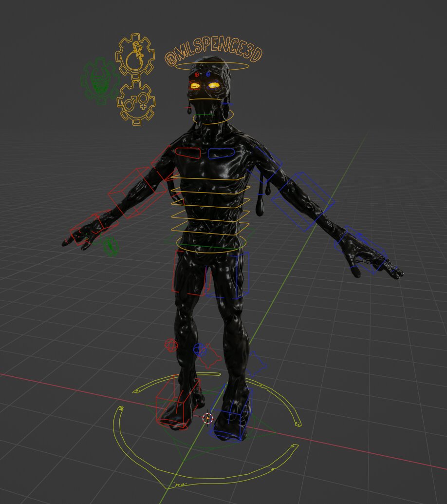Click the blue eye target circle on forehead
The width and height of the screenshot is (447, 504).
pos(208,74)
